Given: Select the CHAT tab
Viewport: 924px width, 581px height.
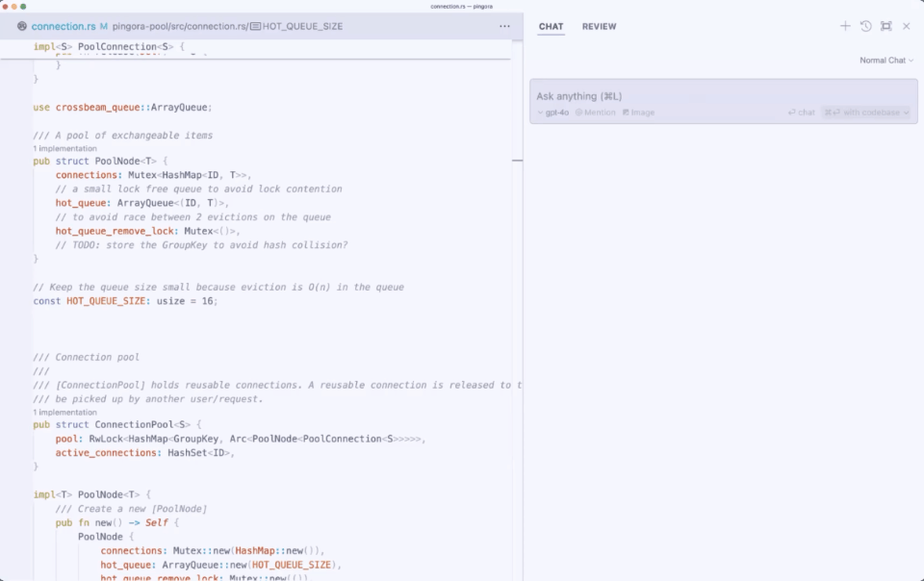Looking at the screenshot, I should (x=552, y=27).
